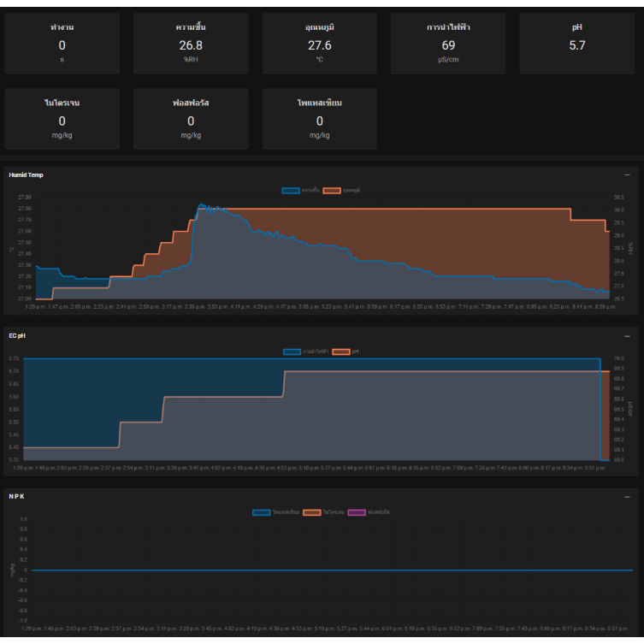Image resolution: width=644 pixels, height=644 pixels.
Task: Collapse the Humid Temp chart panel
Action: [x=627, y=174]
